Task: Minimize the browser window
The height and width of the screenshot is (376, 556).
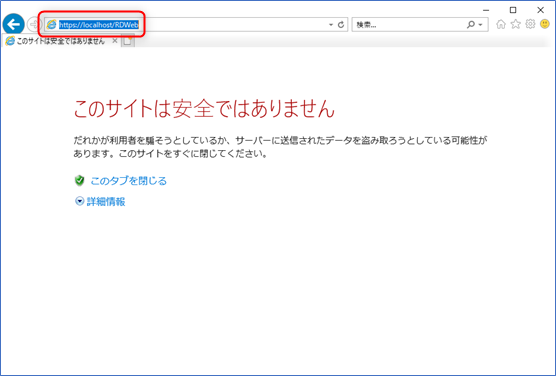Action: tap(486, 10)
